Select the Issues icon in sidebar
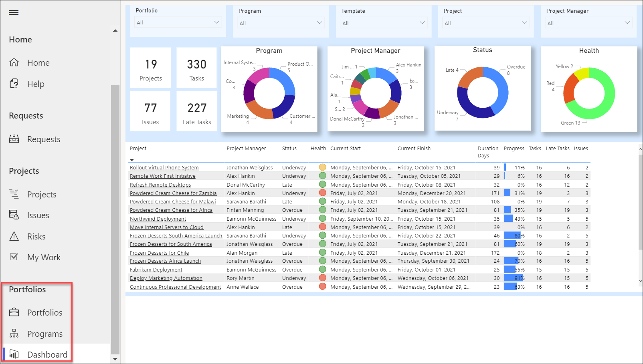This screenshot has height=364, width=643. click(x=14, y=215)
